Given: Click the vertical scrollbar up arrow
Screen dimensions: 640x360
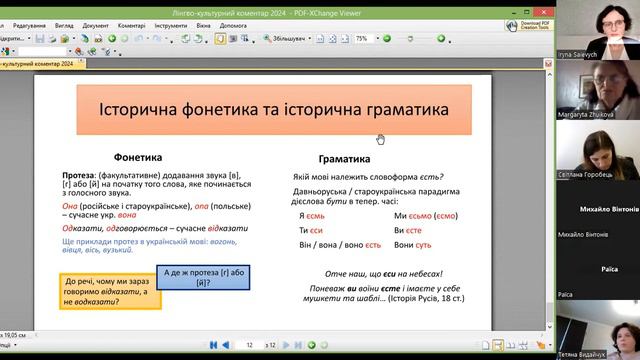Looking at the screenshot, I should tap(550, 75).
